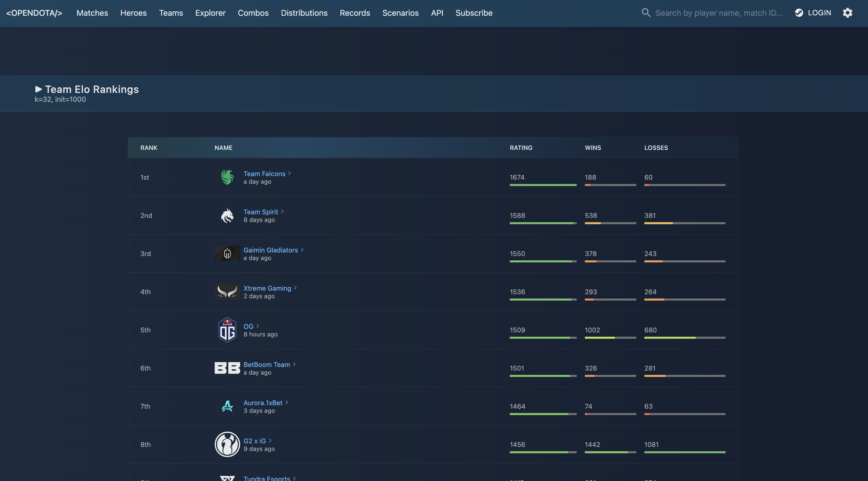
Task: Click the chevron next to Xtreme Gaming
Action: tap(296, 288)
